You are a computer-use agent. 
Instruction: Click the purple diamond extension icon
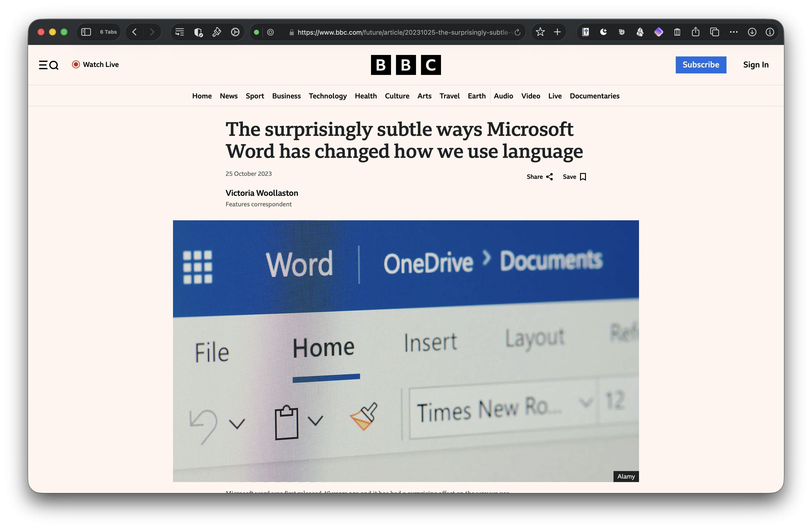658,32
